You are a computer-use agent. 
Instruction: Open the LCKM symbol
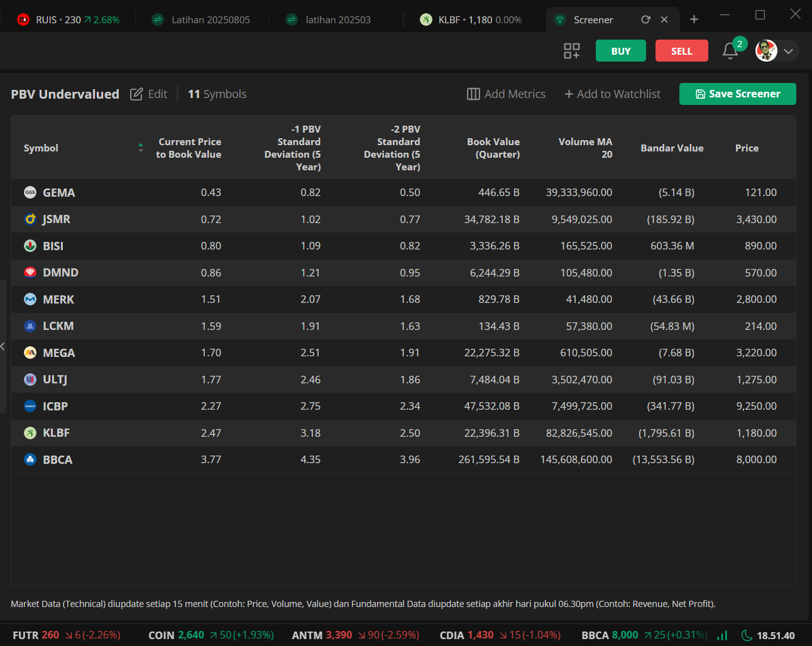58,326
